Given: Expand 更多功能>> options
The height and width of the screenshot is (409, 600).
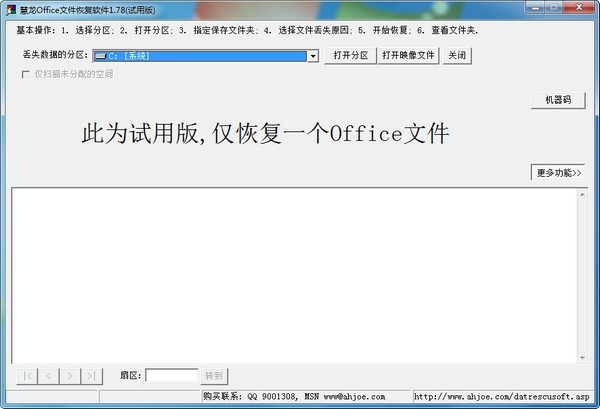Looking at the screenshot, I should click(558, 173).
